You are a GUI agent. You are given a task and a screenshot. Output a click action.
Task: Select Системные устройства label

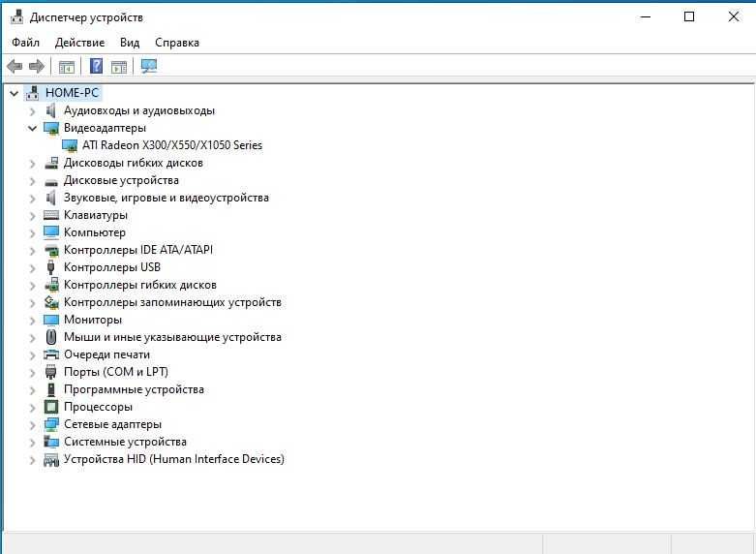click(126, 442)
